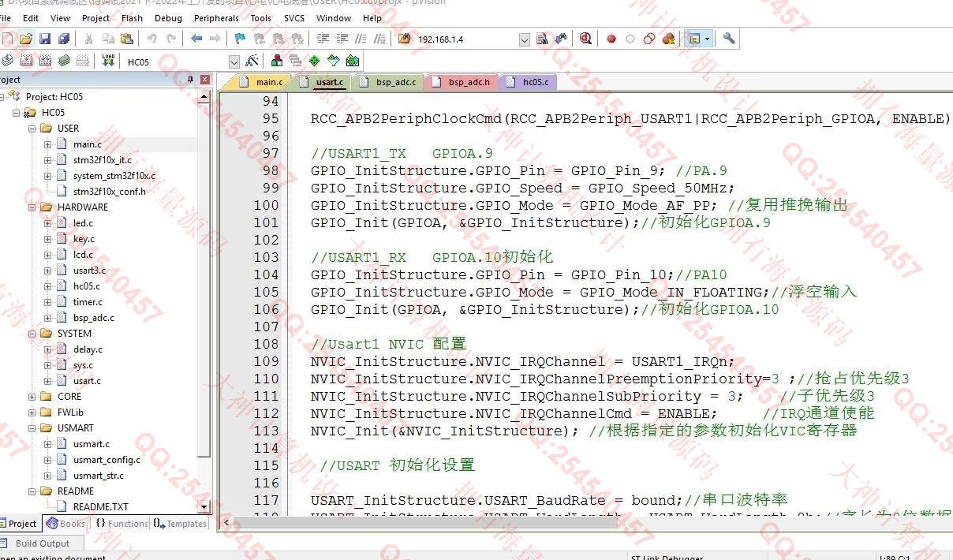Viewport: 953px width, 560px height.
Task: Switch to the main.c editor tab
Action: pyautogui.click(x=262, y=82)
